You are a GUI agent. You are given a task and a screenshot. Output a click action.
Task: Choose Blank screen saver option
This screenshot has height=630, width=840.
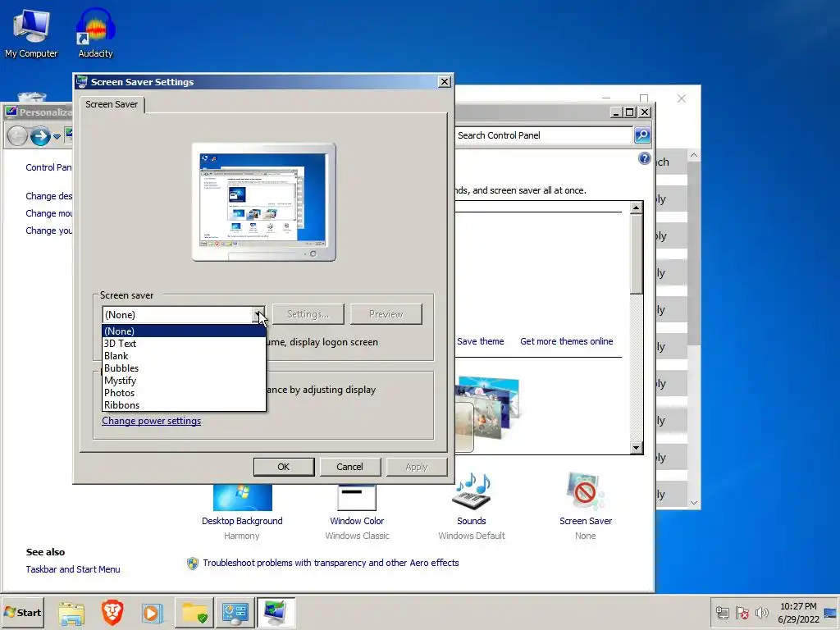coord(184,356)
